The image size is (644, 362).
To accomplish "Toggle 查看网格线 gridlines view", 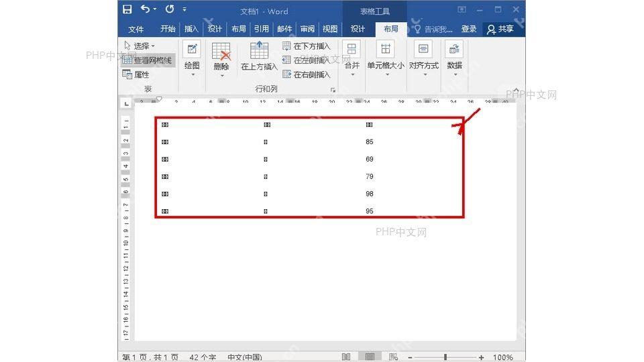I will 148,60.
